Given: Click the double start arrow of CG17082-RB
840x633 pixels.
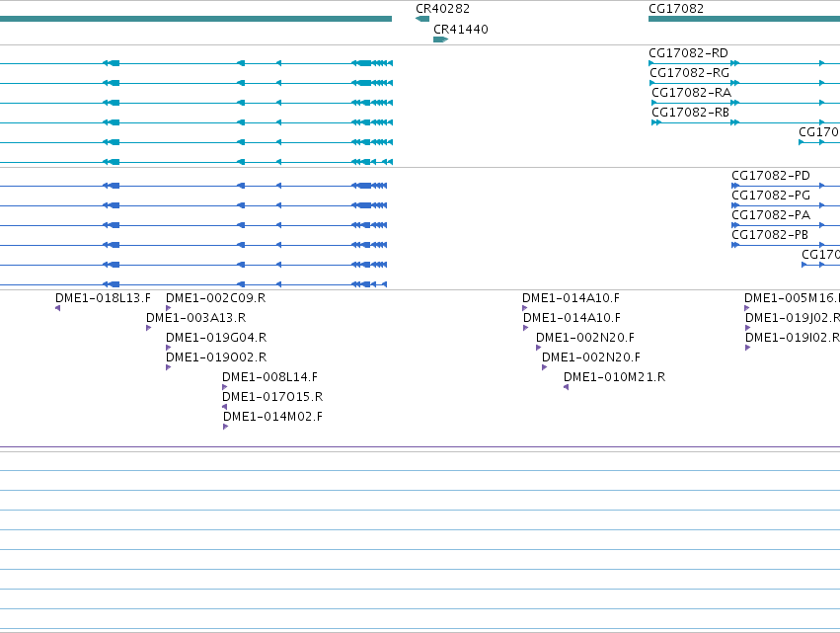Looking at the screenshot, I should 656,122.
